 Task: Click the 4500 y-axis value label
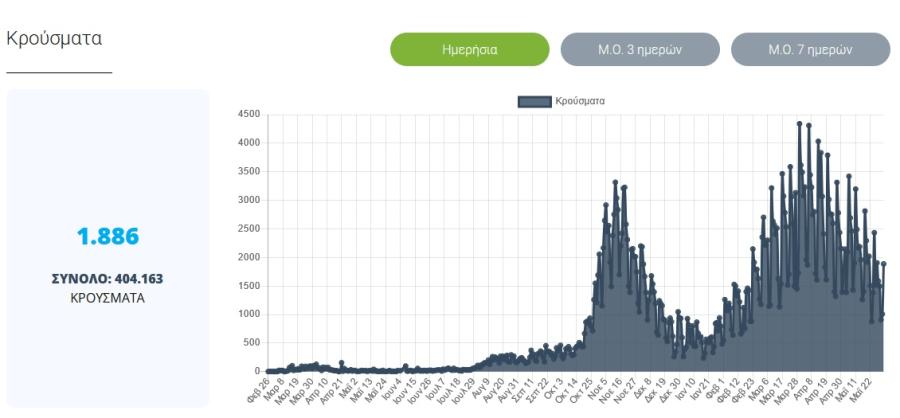tap(249, 114)
